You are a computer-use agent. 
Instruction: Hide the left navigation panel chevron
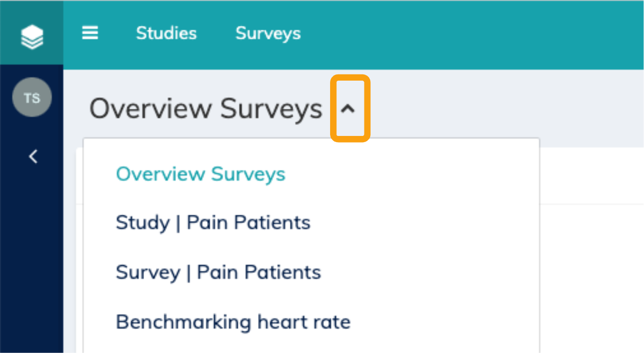pos(33,156)
